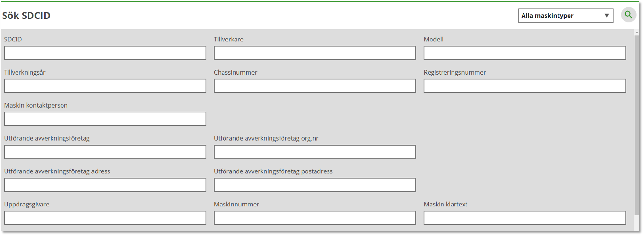
Task: Click the Maskin klartext input field
Action: pos(524,218)
